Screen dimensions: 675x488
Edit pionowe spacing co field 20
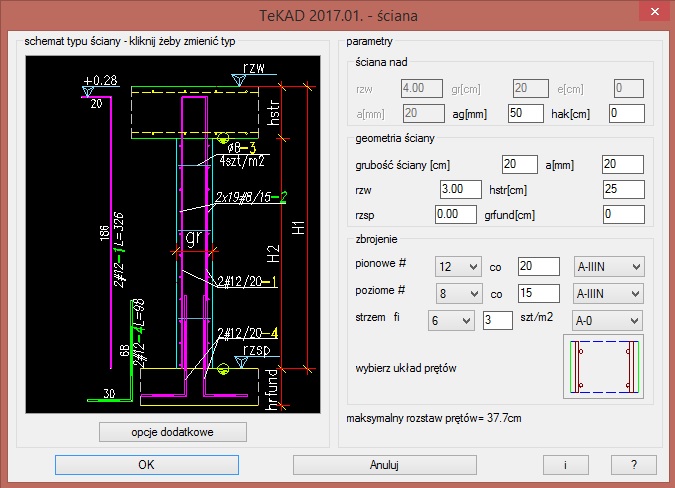point(539,266)
